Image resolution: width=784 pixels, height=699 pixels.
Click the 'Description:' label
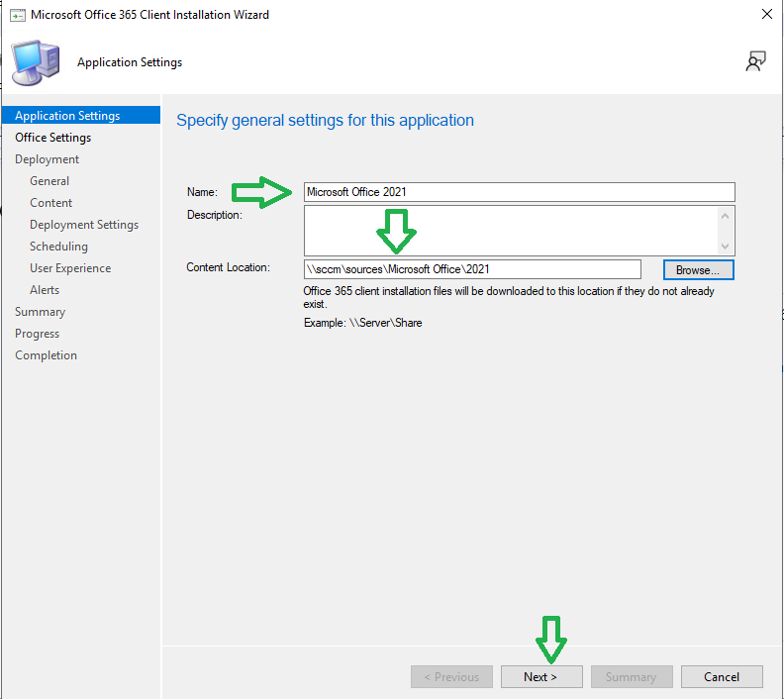[x=215, y=215]
